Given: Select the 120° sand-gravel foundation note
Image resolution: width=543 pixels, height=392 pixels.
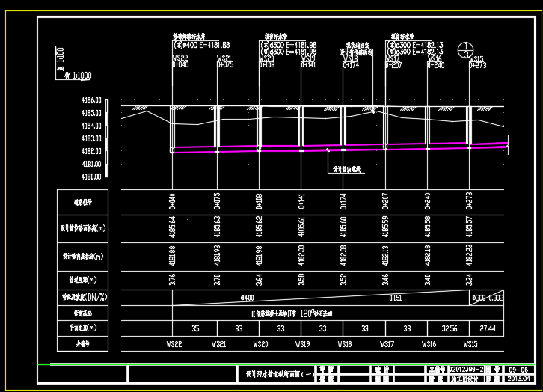Looking at the screenshot, I should pyautogui.click(x=292, y=313).
